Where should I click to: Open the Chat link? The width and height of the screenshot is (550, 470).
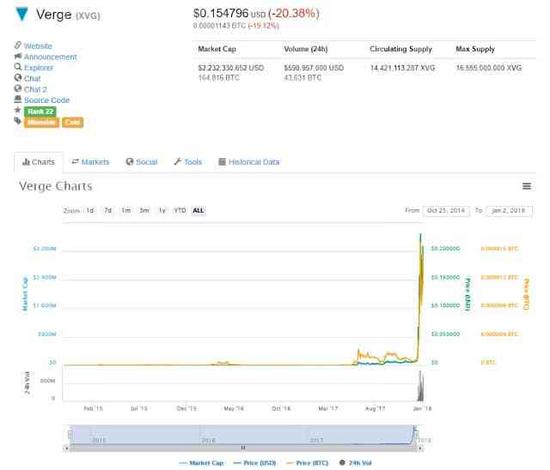click(x=32, y=79)
